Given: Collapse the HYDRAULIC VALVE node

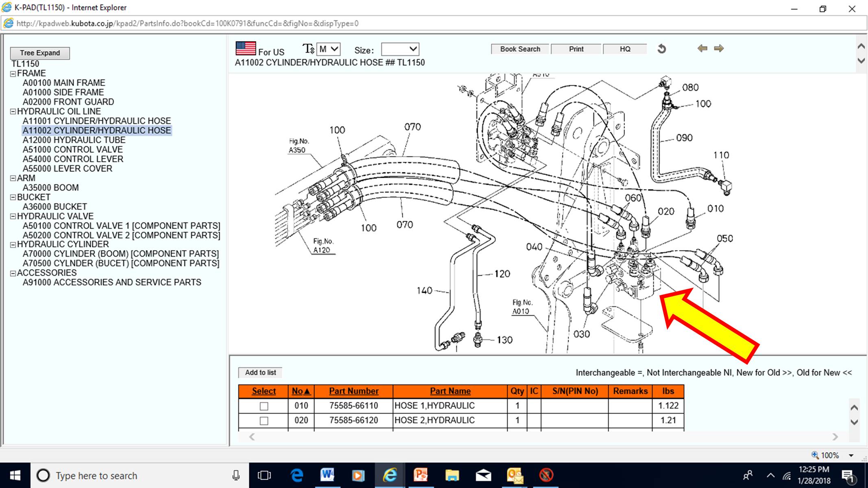Looking at the screenshot, I should tap(13, 216).
